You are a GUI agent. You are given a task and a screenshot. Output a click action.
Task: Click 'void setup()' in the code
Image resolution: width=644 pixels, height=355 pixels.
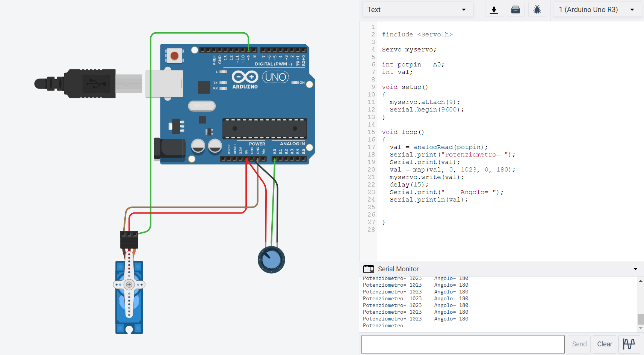pyautogui.click(x=405, y=87)
